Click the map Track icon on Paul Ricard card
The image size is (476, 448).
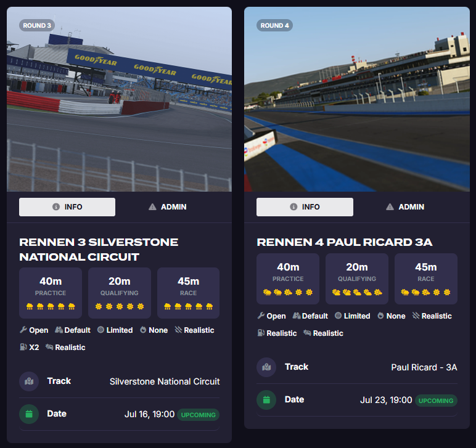coord(266,367)
